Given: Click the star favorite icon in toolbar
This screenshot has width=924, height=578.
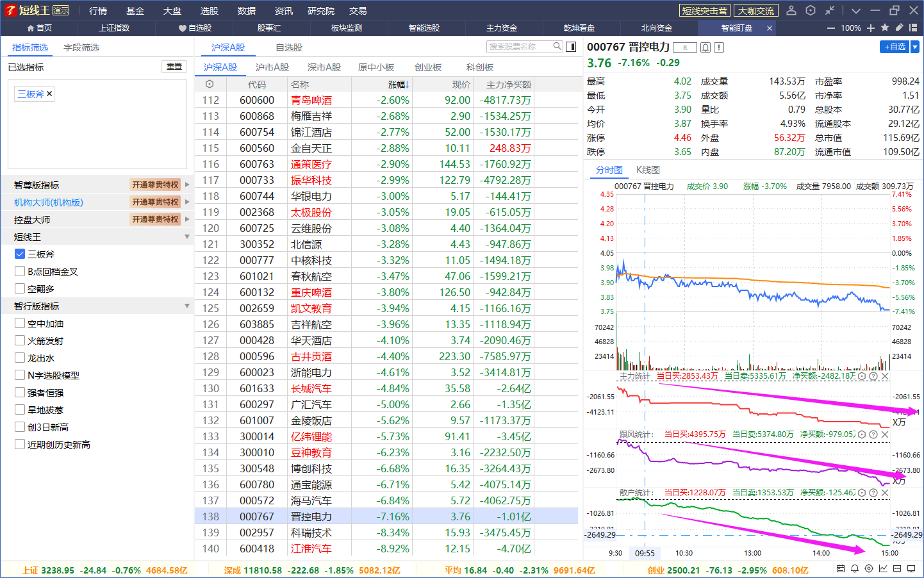Looking at the screenshot, I should (x=885, y=28).
